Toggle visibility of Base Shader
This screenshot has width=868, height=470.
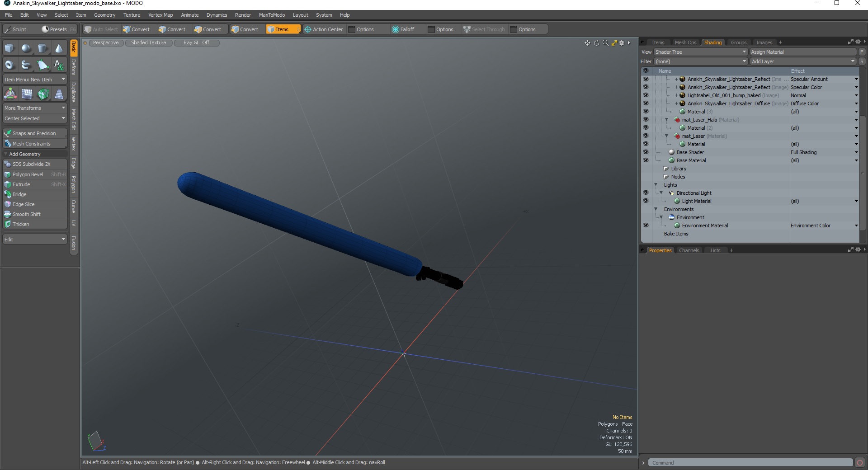coord(646,152)
